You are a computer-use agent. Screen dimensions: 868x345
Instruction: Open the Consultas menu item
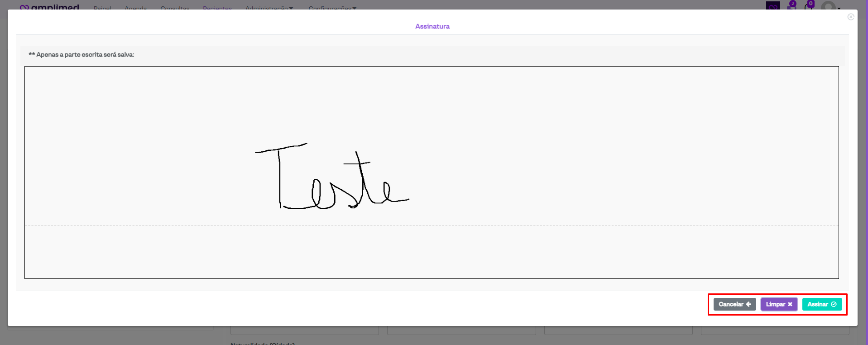pos(175,8)
